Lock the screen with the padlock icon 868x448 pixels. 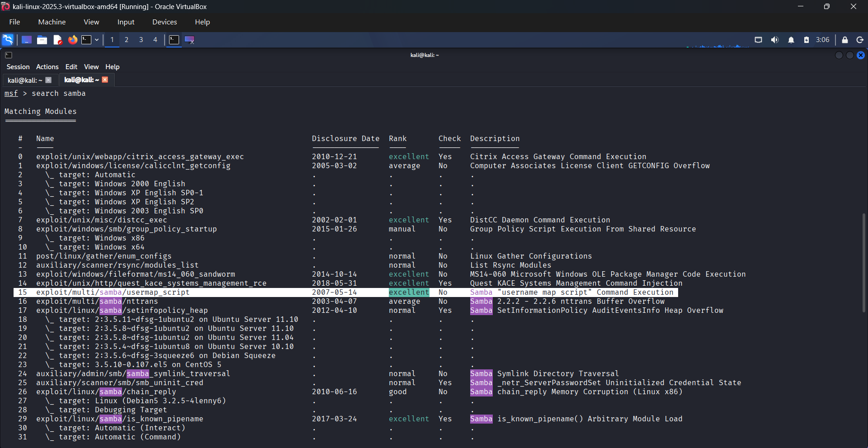coord(845,40)
